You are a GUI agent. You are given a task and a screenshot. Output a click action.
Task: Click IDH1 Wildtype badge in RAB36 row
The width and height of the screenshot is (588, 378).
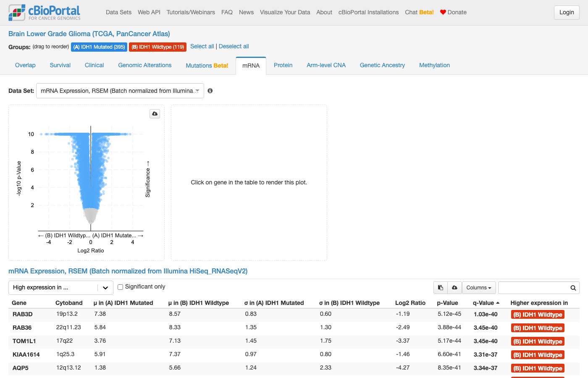[x=538, y=328]
